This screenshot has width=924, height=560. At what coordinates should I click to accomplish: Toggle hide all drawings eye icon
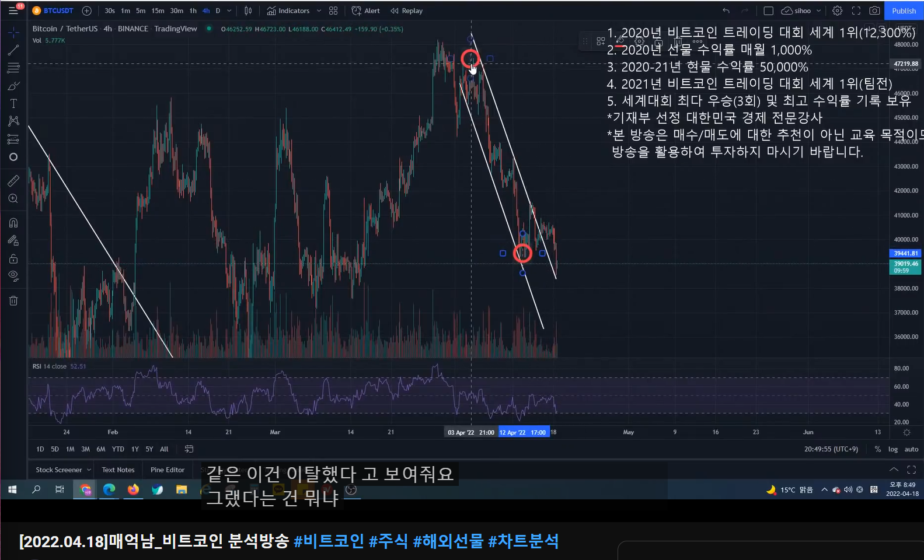coord(13,276)
